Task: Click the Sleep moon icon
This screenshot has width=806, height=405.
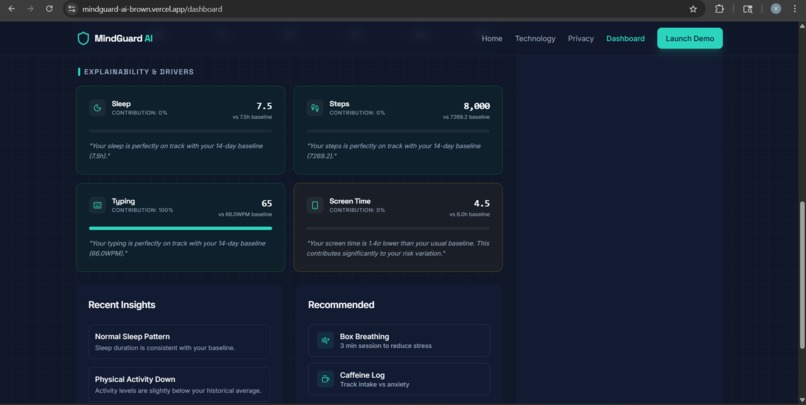Action: (97, 108)
